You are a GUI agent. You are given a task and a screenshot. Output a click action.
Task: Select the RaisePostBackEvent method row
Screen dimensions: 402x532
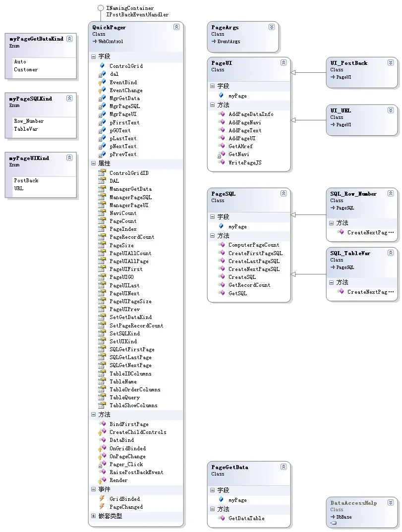[x=136, y=472]
